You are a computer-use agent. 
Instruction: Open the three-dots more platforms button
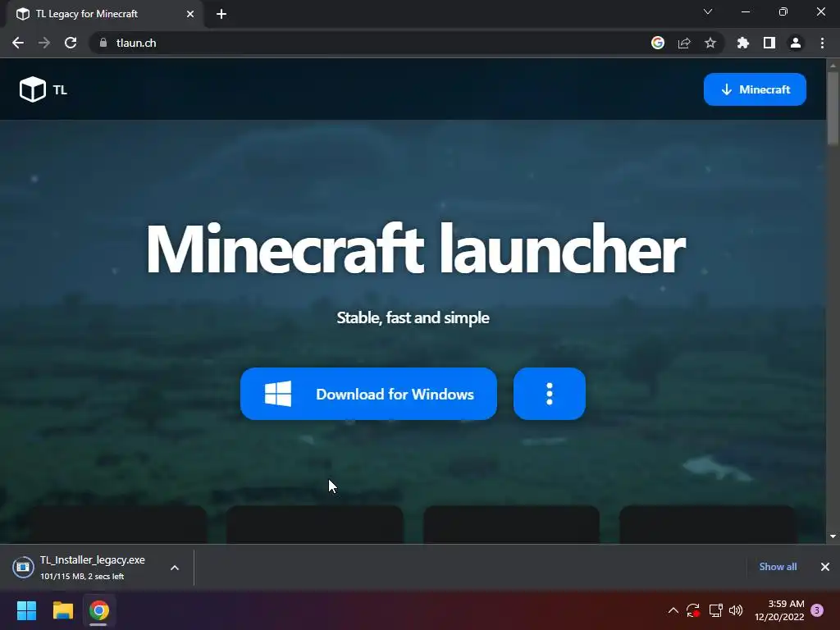549,394
